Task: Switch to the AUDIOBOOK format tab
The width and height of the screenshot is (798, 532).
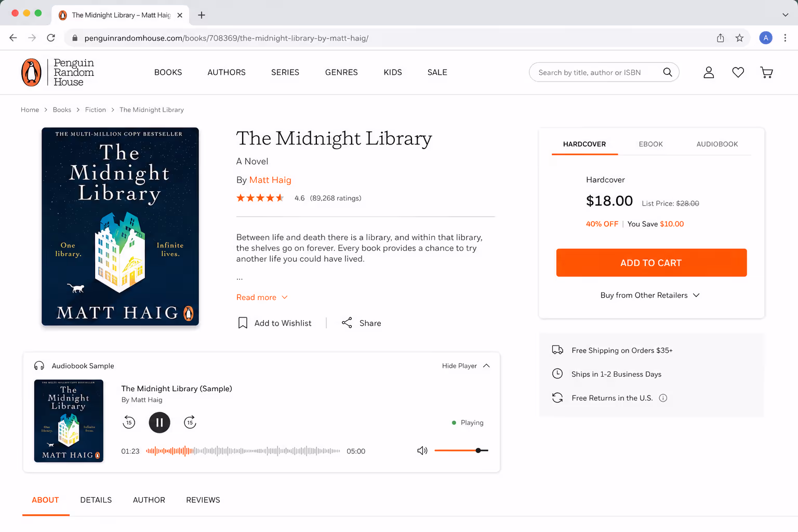Action: point(717,144)
